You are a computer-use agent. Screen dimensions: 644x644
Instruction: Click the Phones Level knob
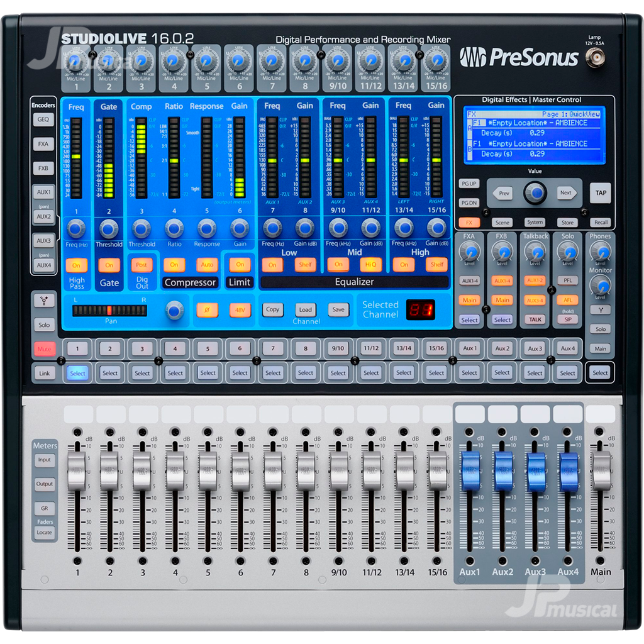601,252
